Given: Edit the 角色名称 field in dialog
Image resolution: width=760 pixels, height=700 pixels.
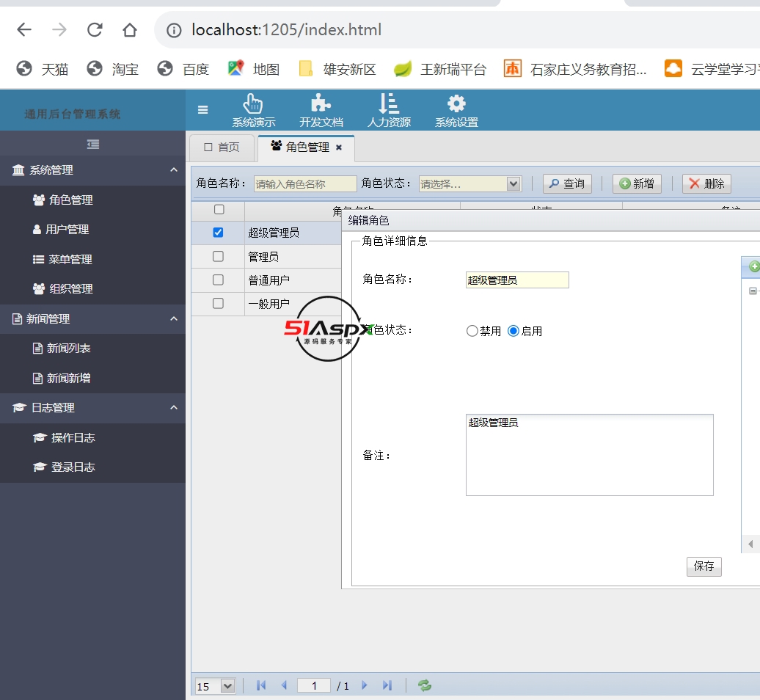Looking at the screenshot, I should (x=517, y=280).
